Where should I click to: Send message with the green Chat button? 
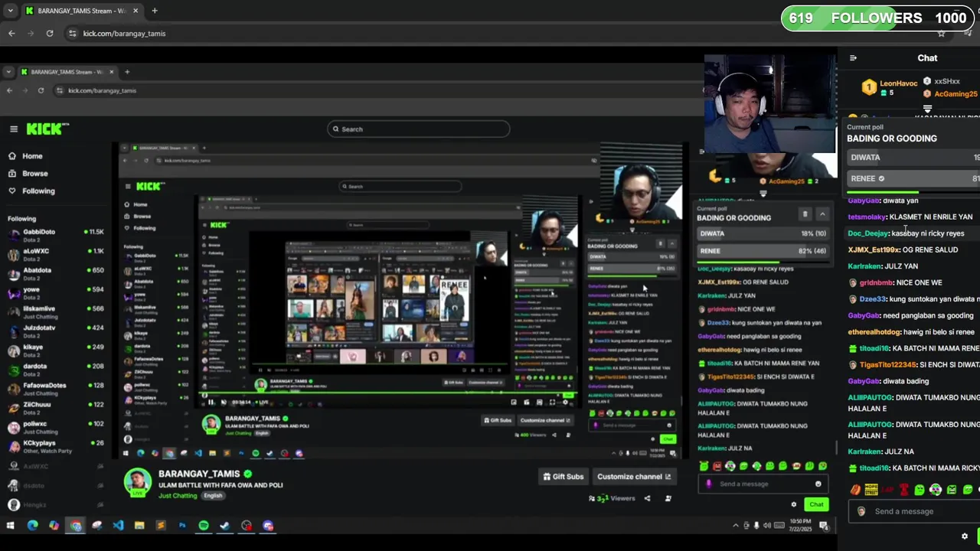(x=816, y=504)
